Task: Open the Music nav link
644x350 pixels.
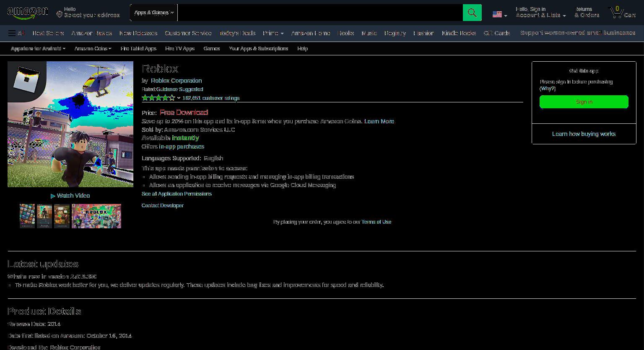Action: 369,33
